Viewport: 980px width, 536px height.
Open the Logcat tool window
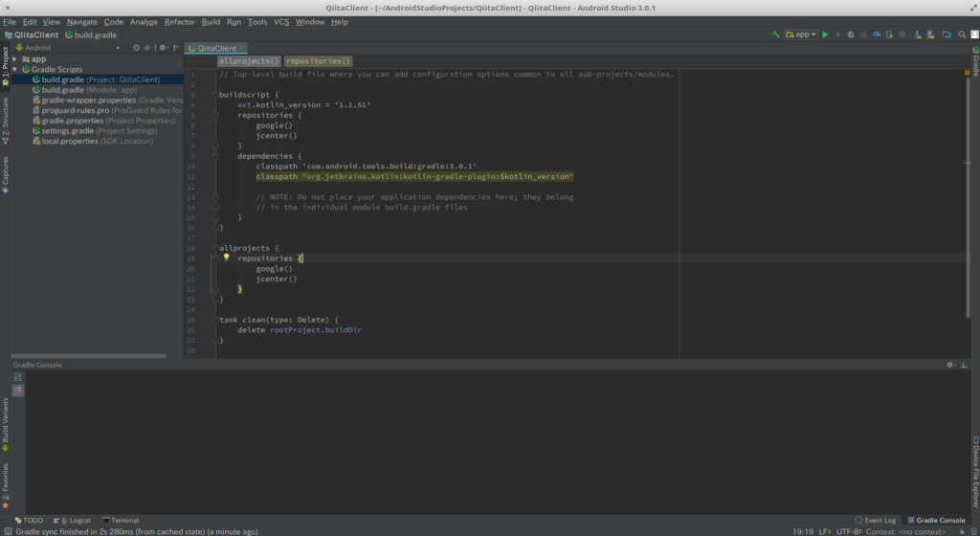point(72,521)
